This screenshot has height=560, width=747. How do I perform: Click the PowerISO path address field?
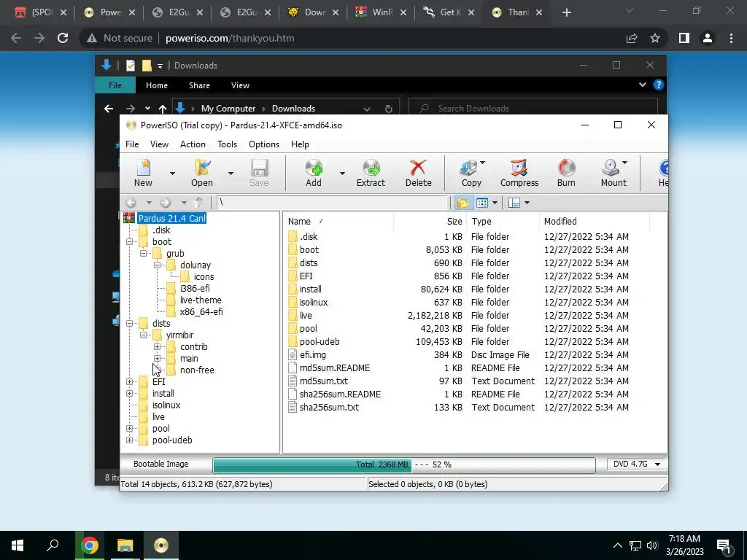333,203
